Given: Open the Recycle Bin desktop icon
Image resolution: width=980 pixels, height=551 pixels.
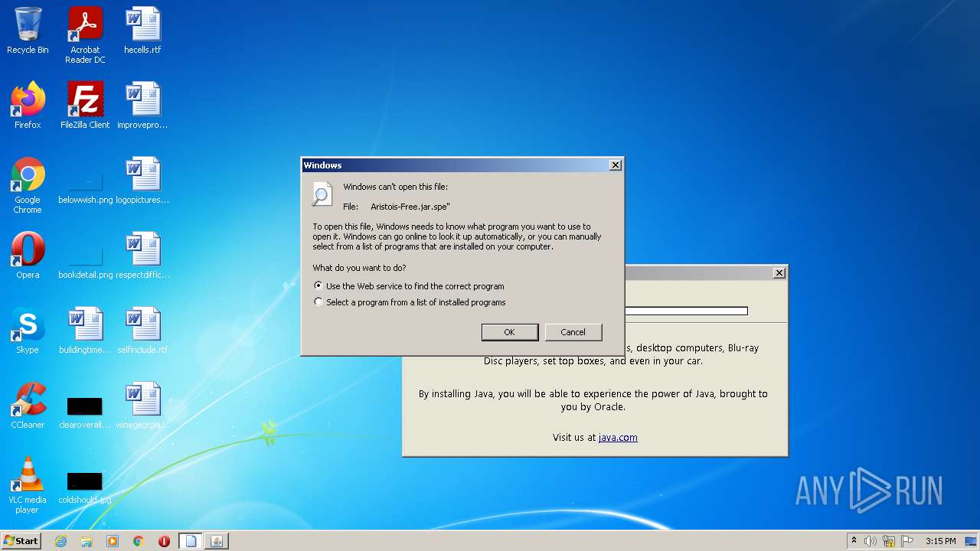Looking at the screenshot, I should point(28,31).
